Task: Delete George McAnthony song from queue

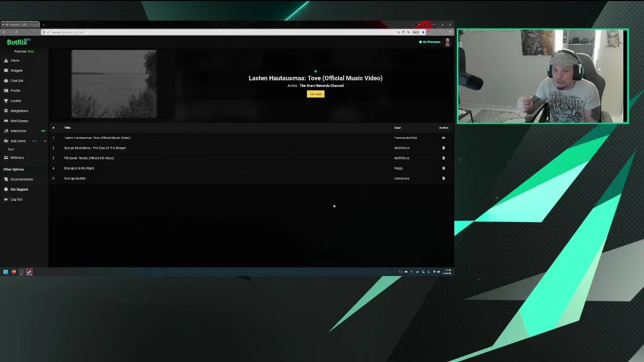Action: [x=443, y=148]
